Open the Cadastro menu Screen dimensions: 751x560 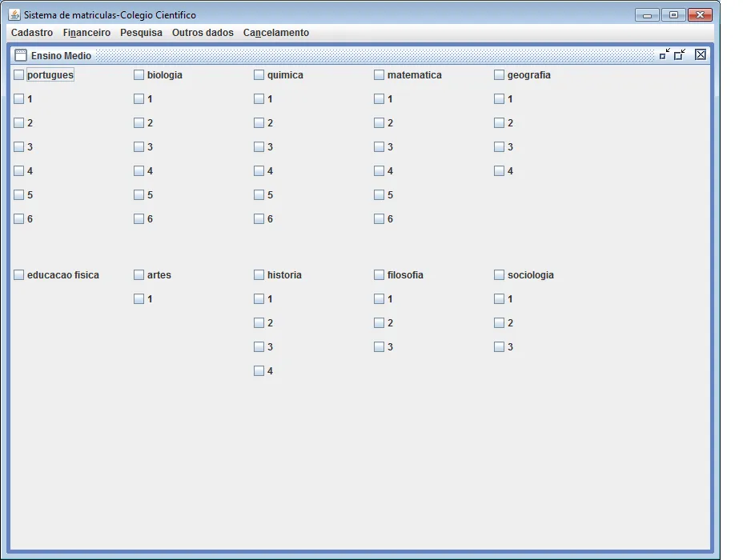[x=32, y=33]
